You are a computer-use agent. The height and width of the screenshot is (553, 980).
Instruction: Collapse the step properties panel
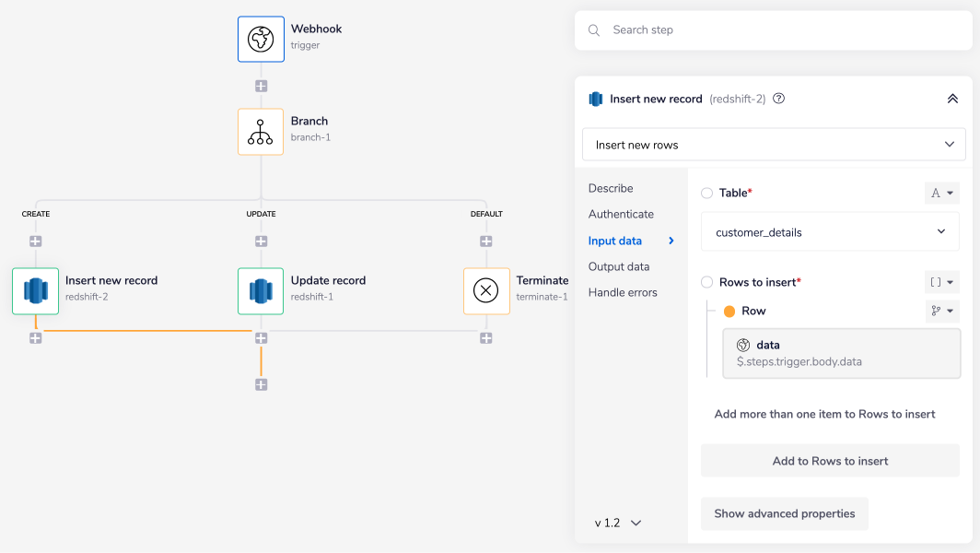tap(952, 99)
